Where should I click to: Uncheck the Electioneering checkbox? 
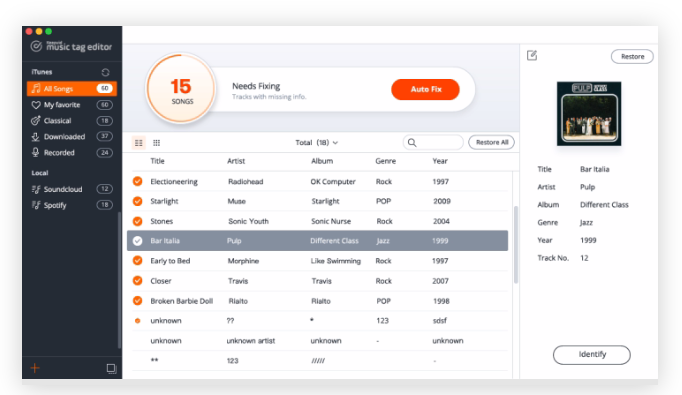pos(137,181)
